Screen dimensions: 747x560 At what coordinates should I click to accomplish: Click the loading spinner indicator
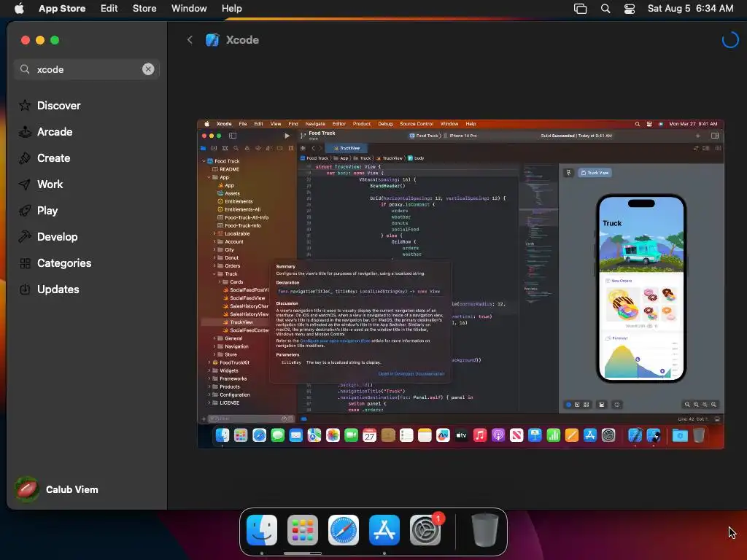[729, 40]
